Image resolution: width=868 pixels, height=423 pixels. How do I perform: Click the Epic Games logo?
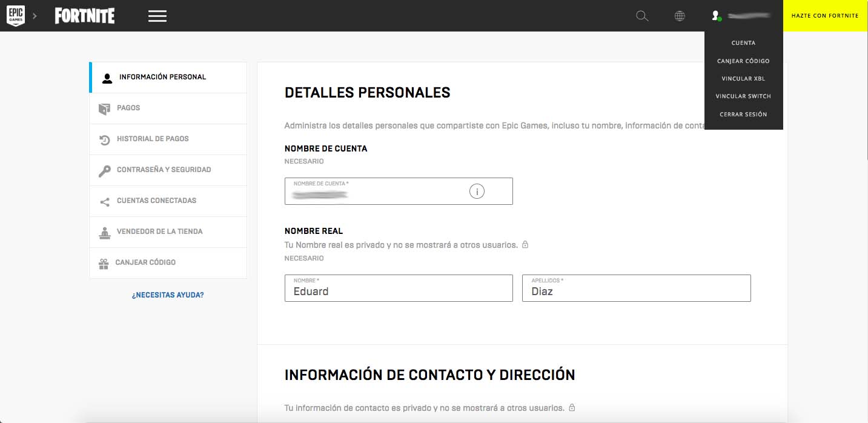point(15,16)
